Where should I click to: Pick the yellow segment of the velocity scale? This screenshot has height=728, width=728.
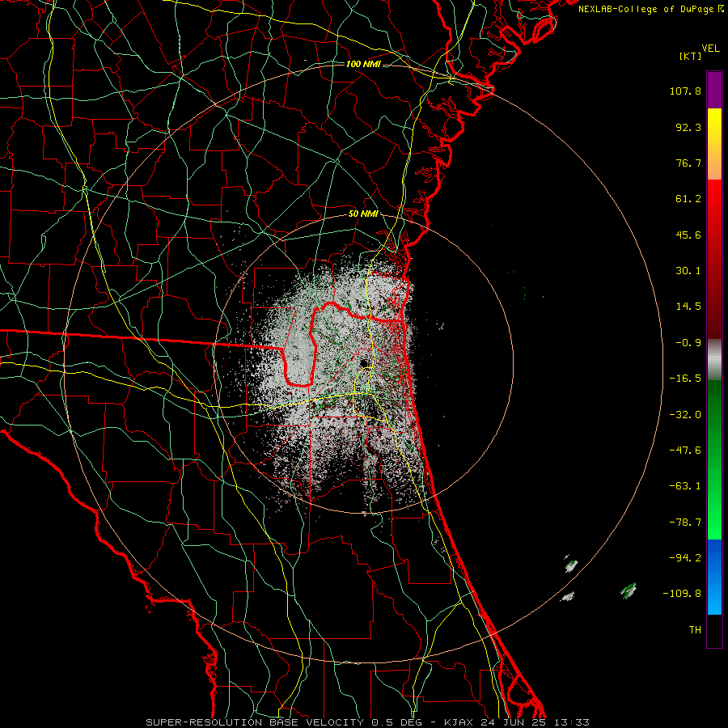(x=714, y=144)
